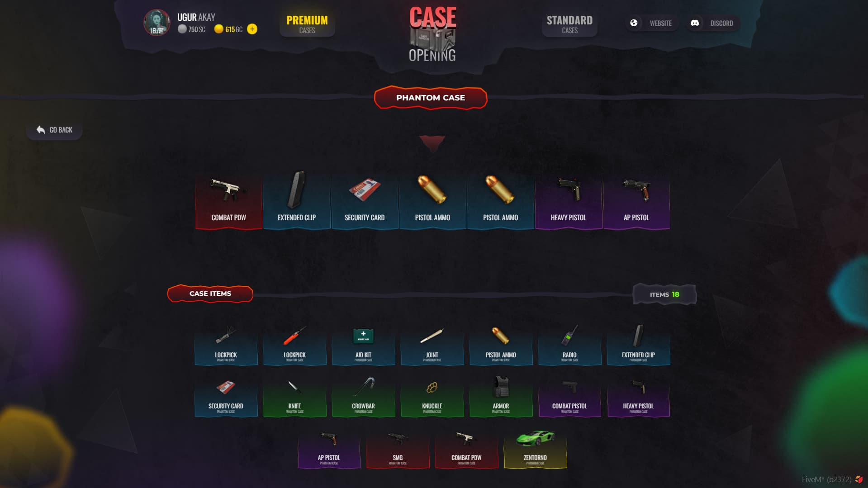
Task: Click the Website globe icon
Action: click(x=634, y=23)
